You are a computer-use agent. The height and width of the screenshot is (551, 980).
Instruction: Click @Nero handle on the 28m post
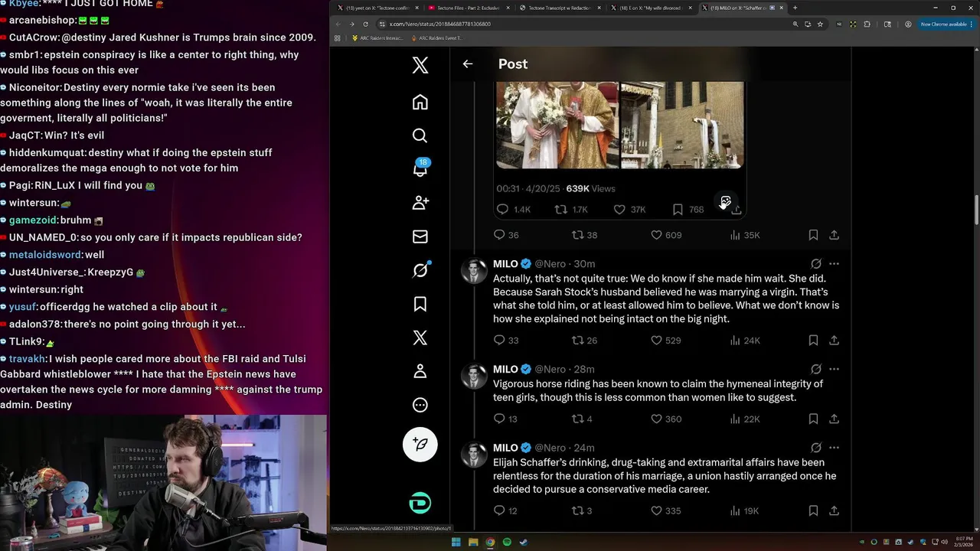tap(550, 369)
